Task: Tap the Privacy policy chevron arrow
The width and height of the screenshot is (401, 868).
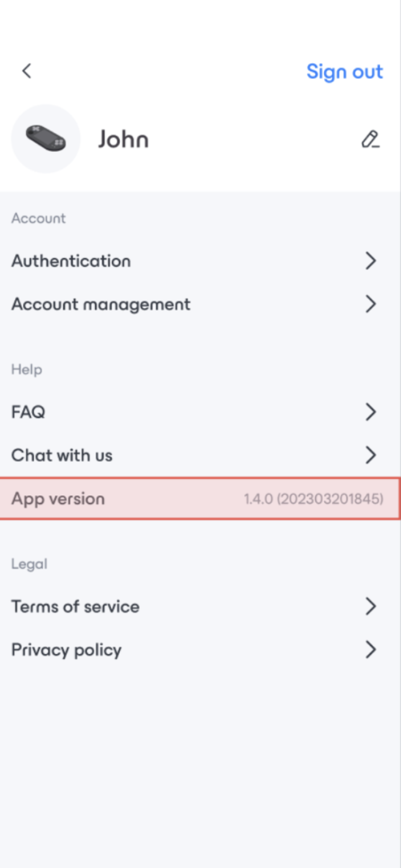Action: pyautogui.click(x=371, y=650)
